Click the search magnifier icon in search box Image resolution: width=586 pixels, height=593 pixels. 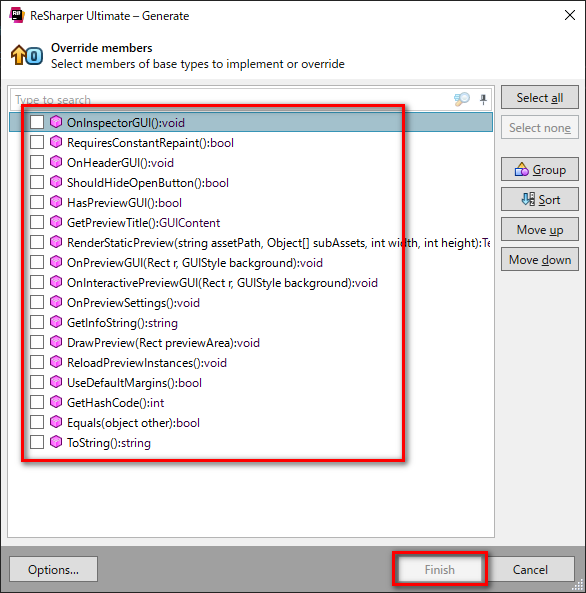pos(462,99)
